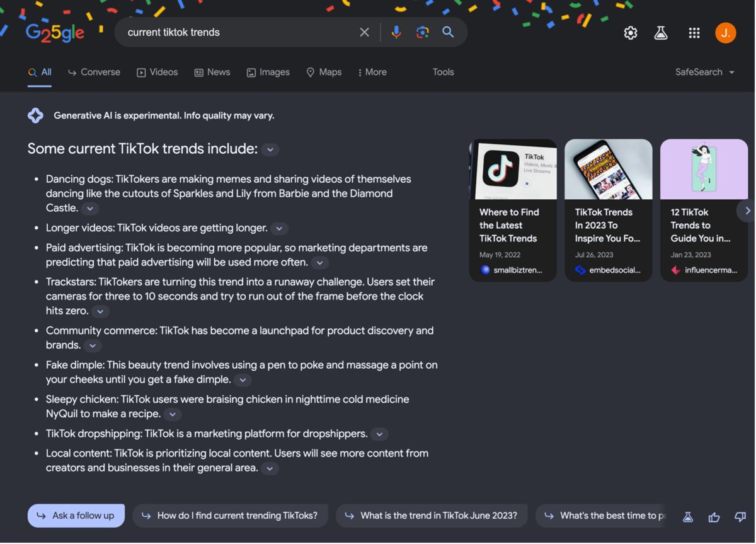This screenshot has height=544, width=756.
Task: Select the All results tab
Action: coord(40,72)
